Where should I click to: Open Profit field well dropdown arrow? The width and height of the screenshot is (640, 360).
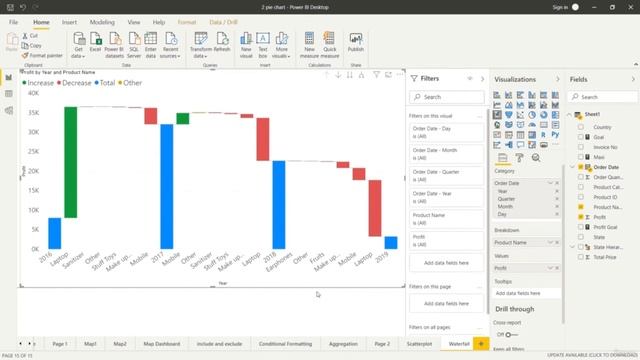(x=550, y=268)
